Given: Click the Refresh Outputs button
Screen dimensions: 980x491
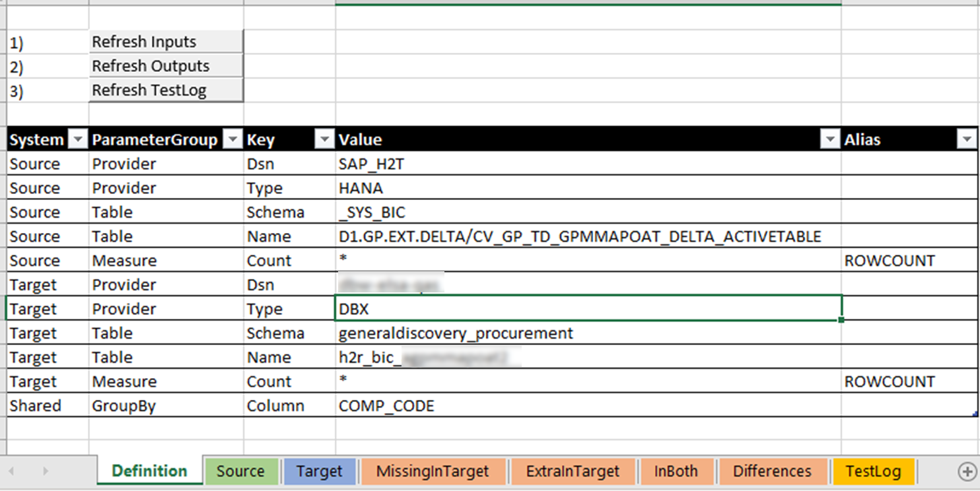Looking at the screenshot, I should pos(166,66).
